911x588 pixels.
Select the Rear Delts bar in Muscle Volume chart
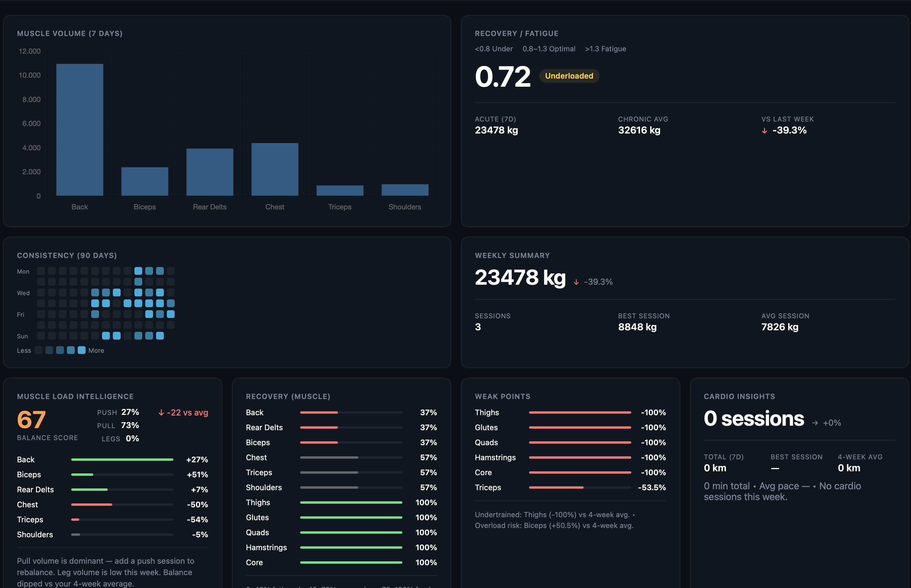tap(210, 172)
